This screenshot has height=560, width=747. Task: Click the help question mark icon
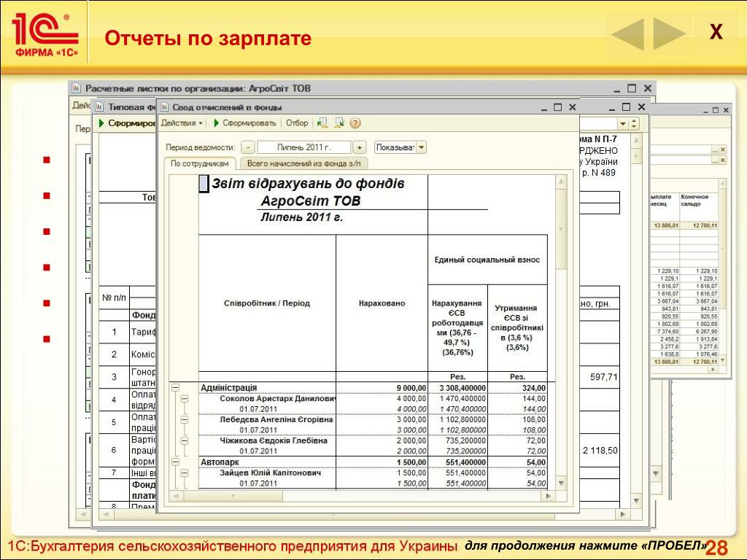[355, 123]
